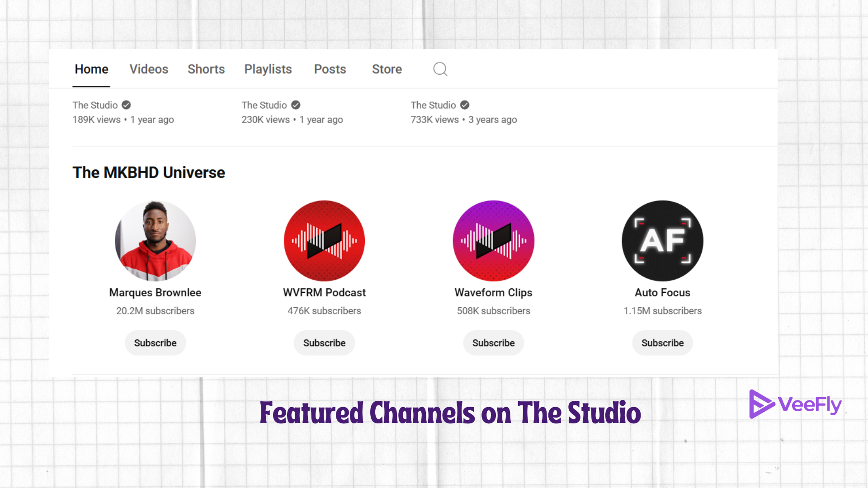Go to the Posts tab
Viewport: 868px width, 488px height.
click(x=330, y=69)
